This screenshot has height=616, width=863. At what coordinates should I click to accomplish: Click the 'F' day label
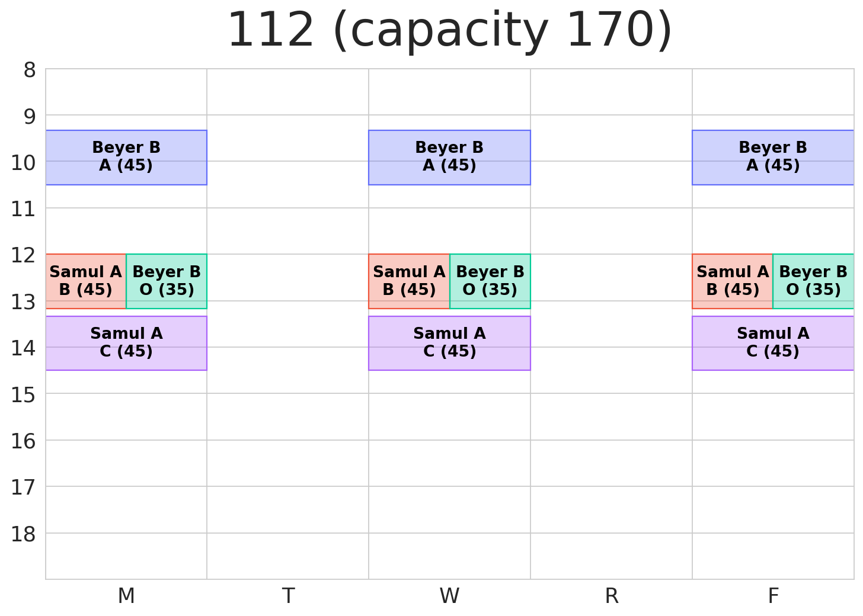point(773,596)
